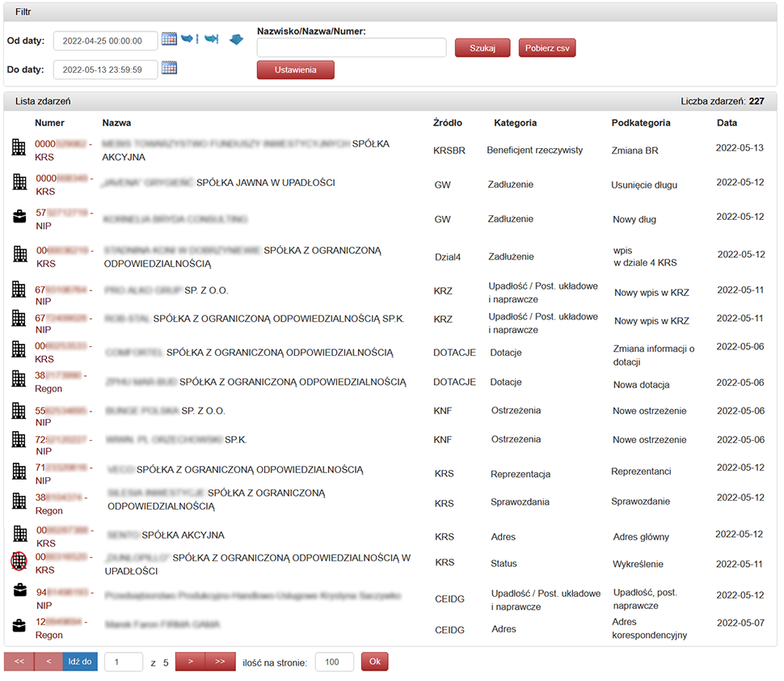Focus the Nazwisko/Nazwa/Numer search field
Viewport: 784px width, 681px height.
tap(352, 48)
